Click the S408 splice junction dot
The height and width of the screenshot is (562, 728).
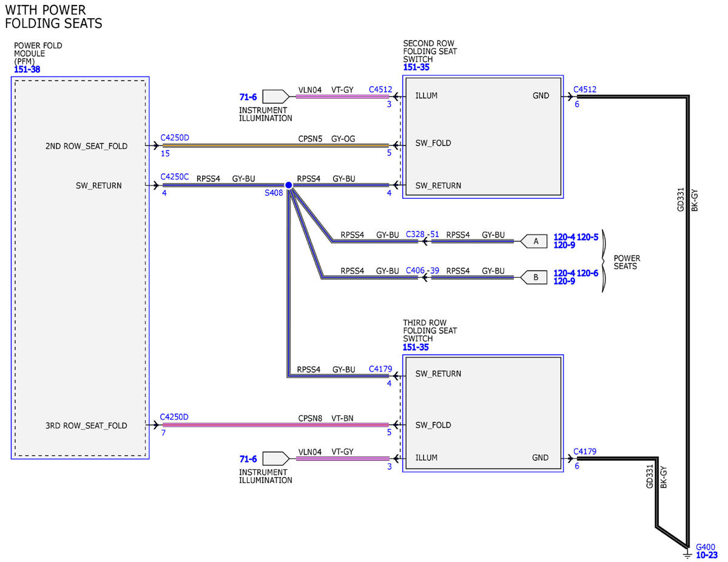(x=289, y=185)
